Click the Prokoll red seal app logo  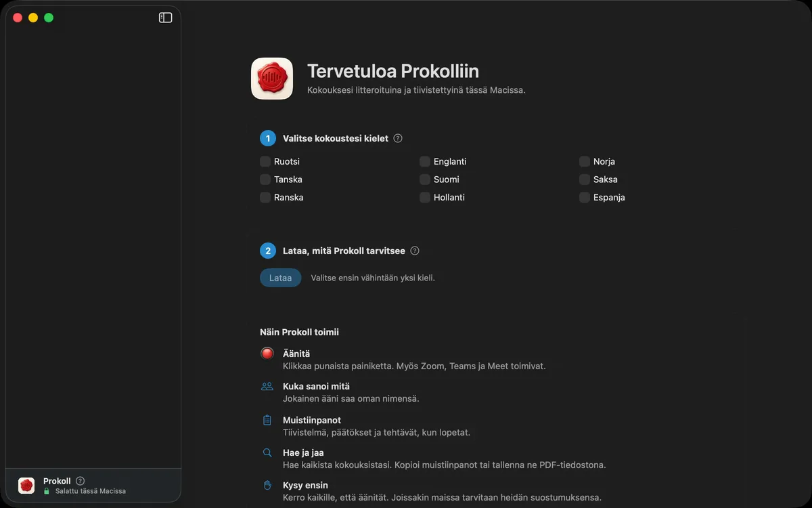click(x=272, y=79)
